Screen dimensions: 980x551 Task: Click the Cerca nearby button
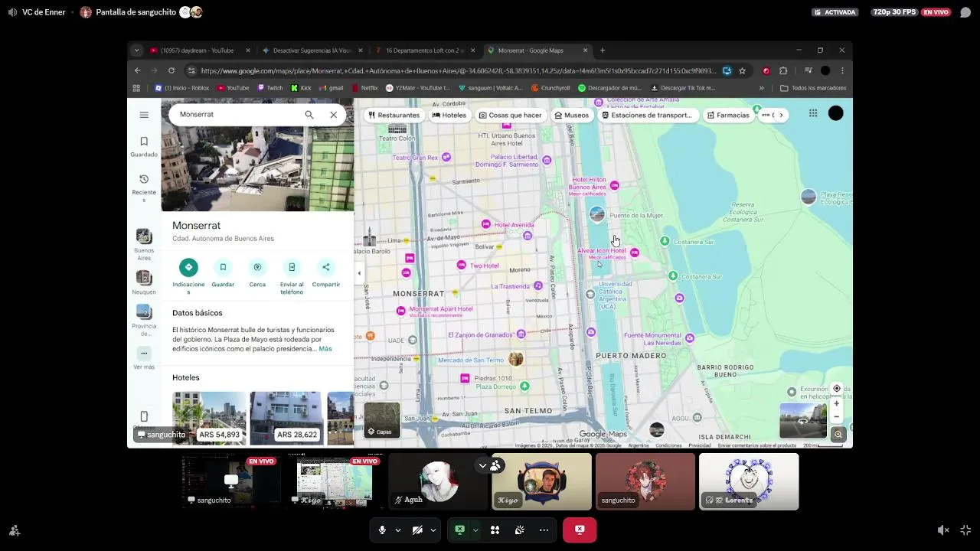click(x=257, y=273)
